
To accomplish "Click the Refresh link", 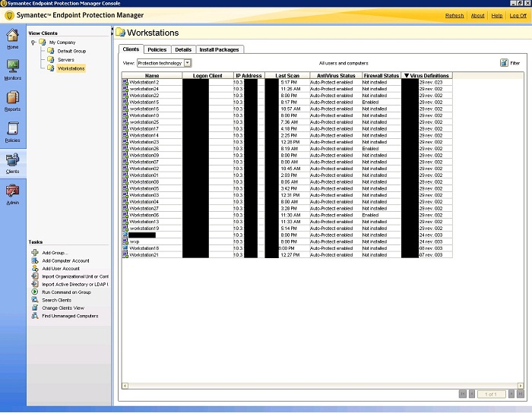I will (454, 16).
